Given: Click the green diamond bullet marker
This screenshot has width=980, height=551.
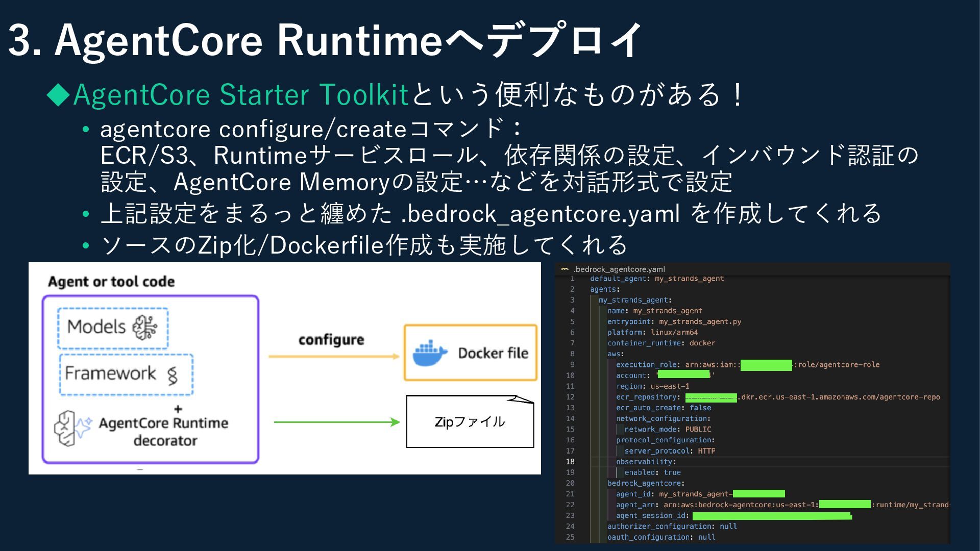Looking at the screenshot, I should (58, 95).
